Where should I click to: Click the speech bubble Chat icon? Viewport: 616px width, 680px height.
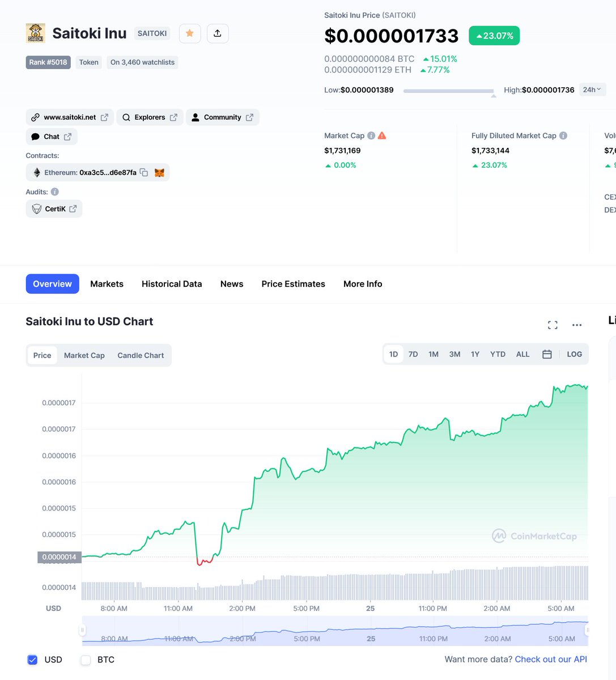(35, 137)
